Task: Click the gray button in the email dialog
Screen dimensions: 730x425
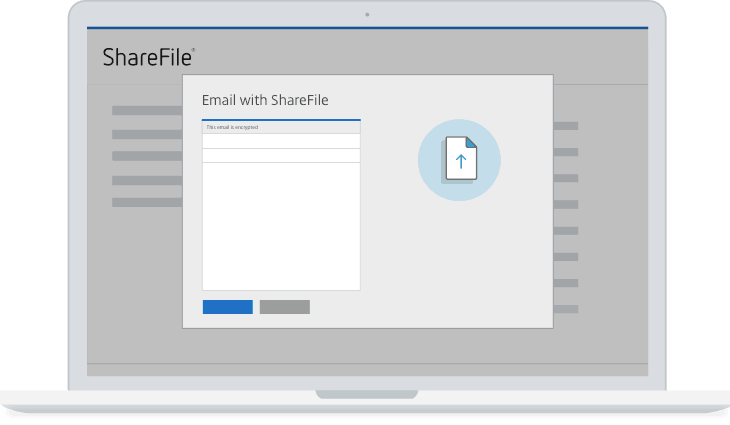Action: click(x=284, y=307)
